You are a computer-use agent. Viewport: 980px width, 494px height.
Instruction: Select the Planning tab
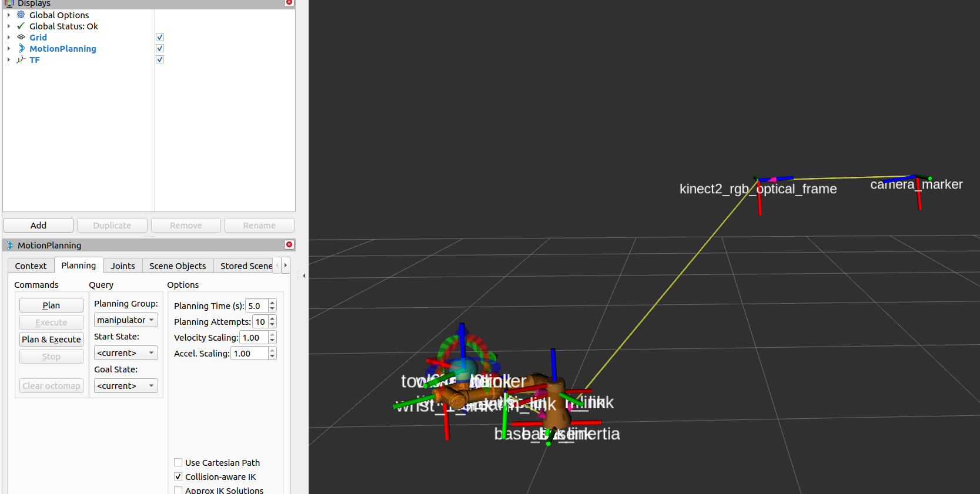point(79,265)
